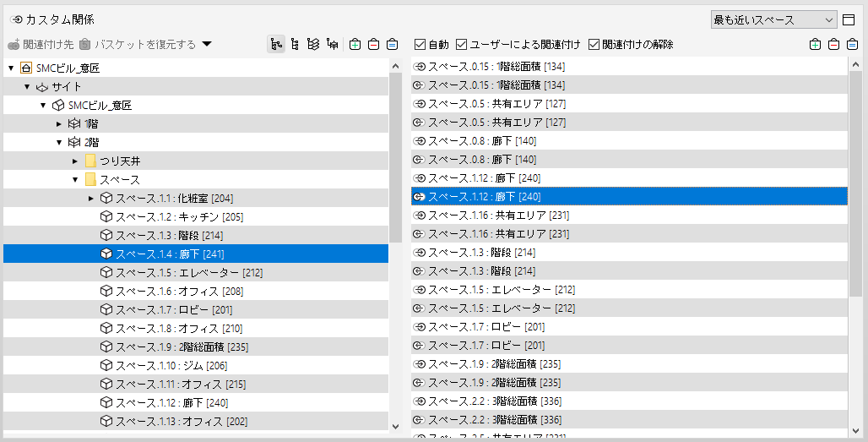This screenshot has width=868, height=442.
Task: Collapse the root SMCビル_意匠 node
Action: coord(11,68)
